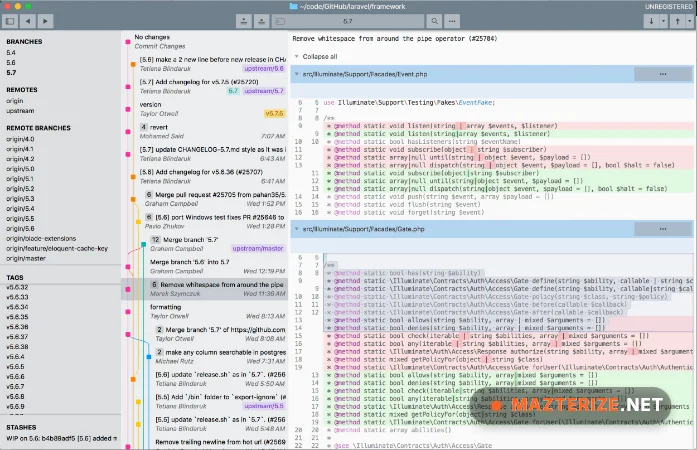This screenshot has width=697, height=450.
Task: Click the pop stash icon in the toolbar
Action: coord(261,21)
